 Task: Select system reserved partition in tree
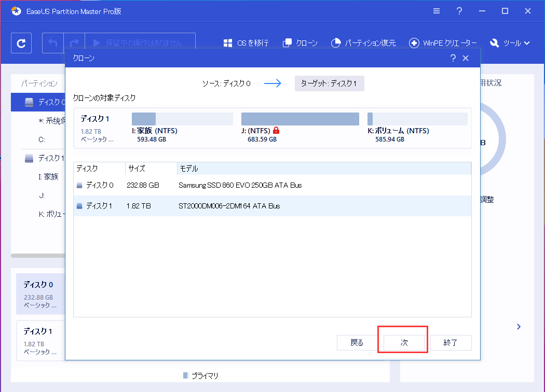click(x=51, y=121)
